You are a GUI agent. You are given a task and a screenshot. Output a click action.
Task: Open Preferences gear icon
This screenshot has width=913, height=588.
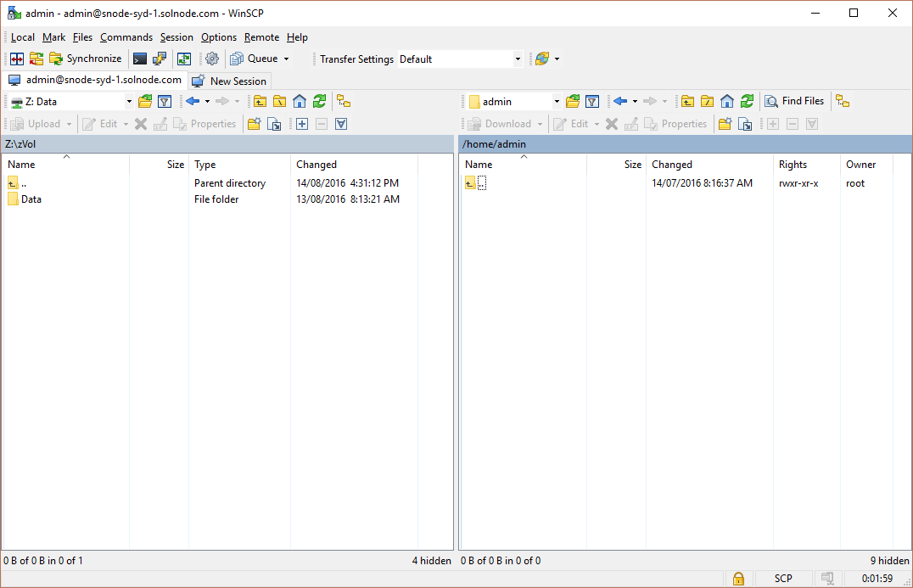[212, 59]
